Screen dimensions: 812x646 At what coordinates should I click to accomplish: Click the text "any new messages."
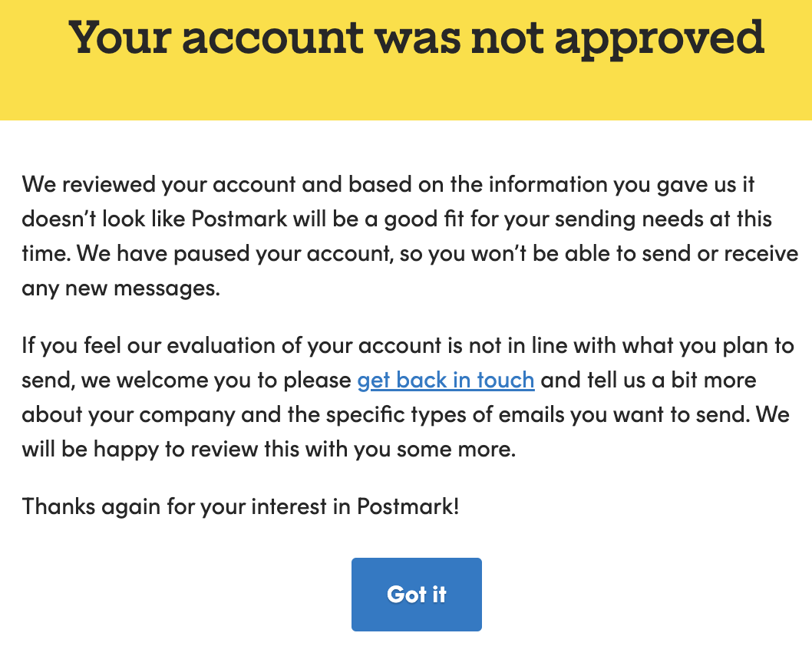coord(120,288)
